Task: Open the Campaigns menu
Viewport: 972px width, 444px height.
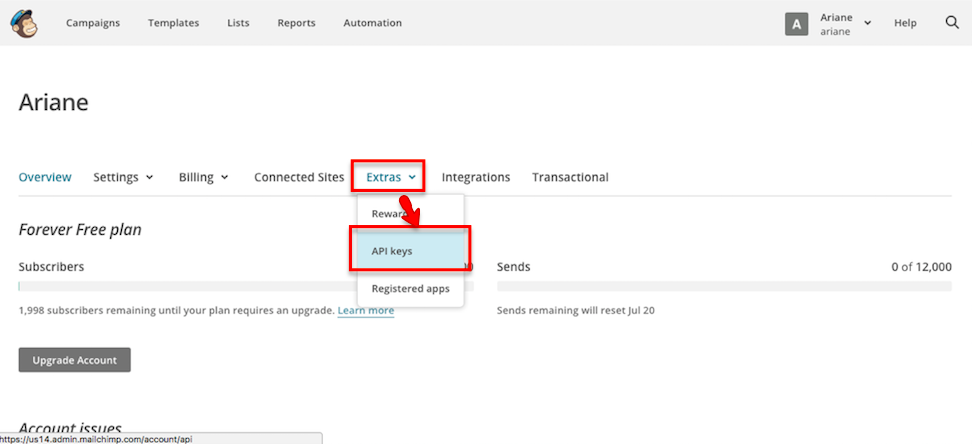Action: point(93,23)
